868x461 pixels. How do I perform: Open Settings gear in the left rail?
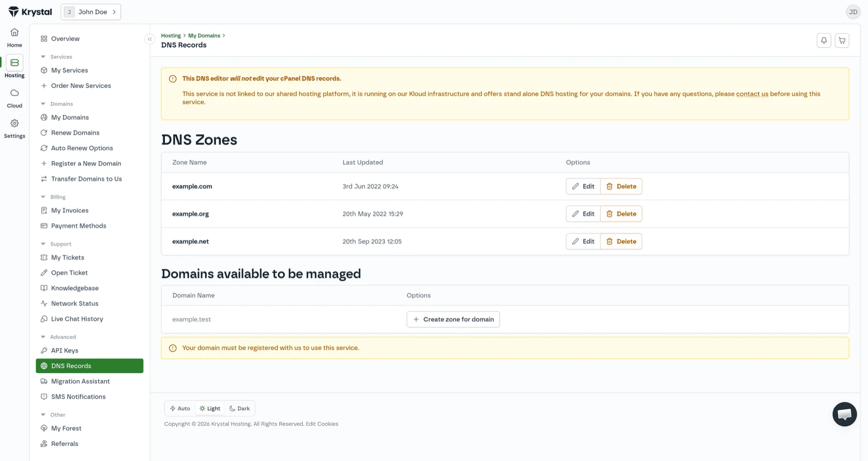[x=15, y=129]
